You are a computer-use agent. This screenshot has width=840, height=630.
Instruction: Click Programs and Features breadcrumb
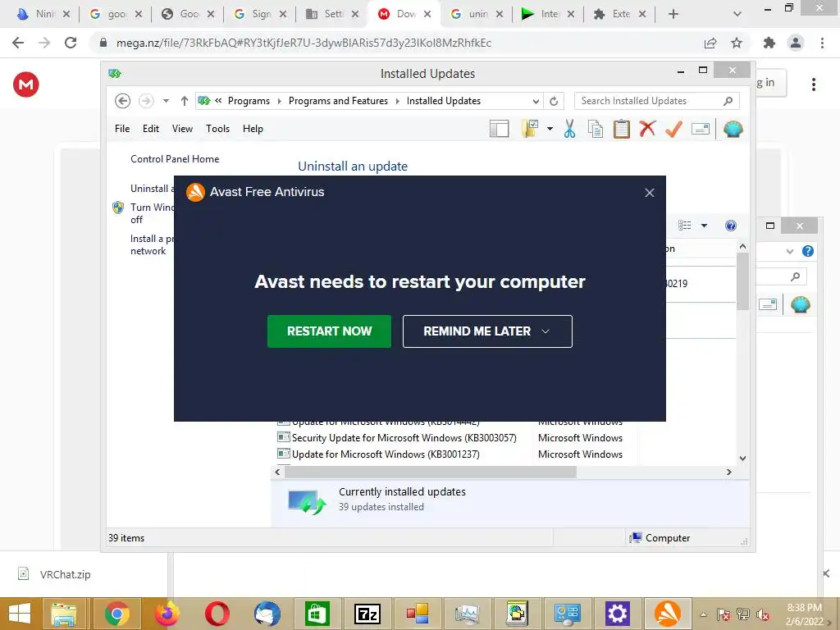click(338, 101)
